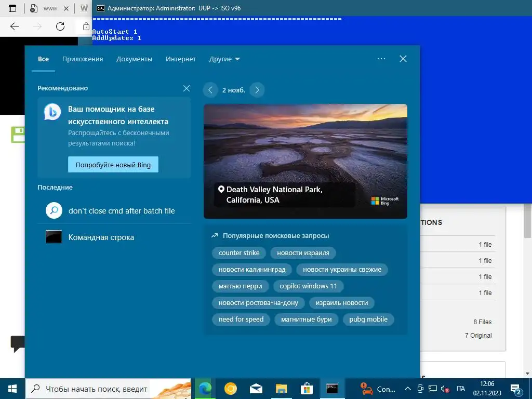Switch the ITA input language indicator

point(460,389)
